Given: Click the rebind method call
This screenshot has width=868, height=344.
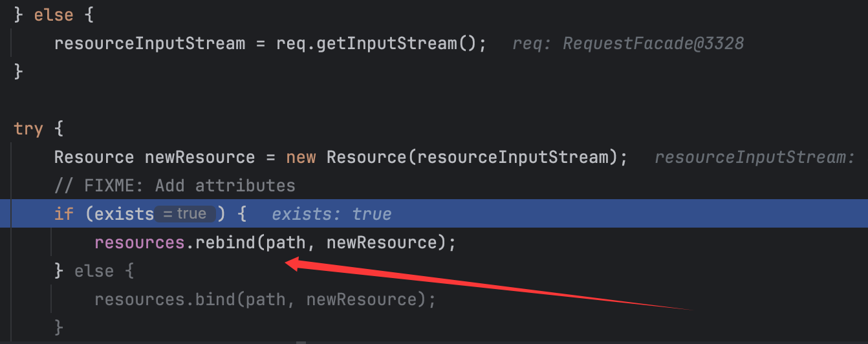Looking at the screenshot, I should pyautogui.click(x=224, y=242).
